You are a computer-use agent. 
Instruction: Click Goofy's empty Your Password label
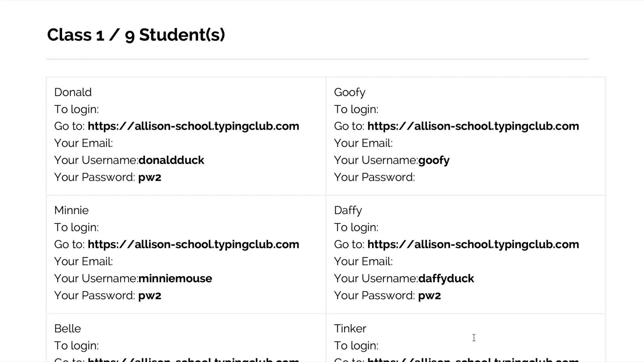point(374,177)
